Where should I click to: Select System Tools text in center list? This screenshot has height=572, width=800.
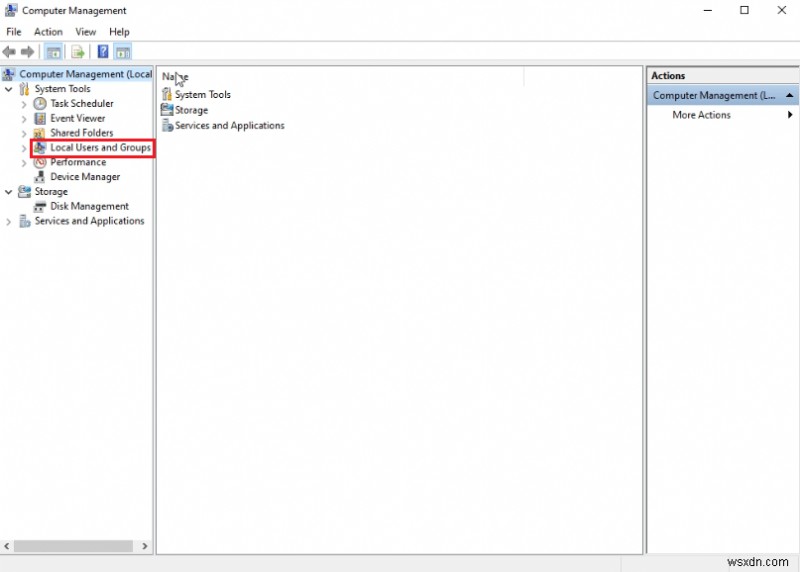pyautogui.click(x=203, y=94)
